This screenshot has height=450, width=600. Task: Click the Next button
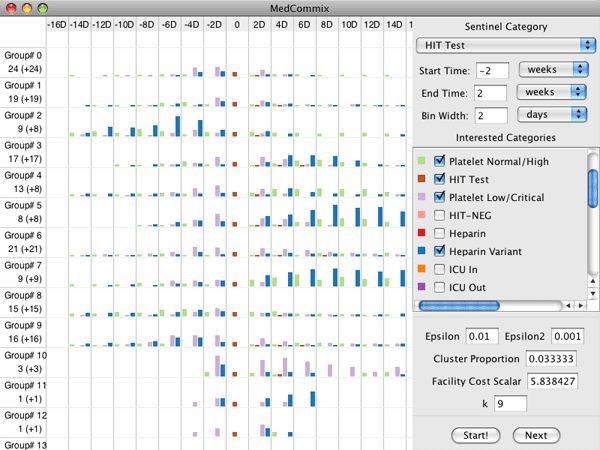point(536,435)
